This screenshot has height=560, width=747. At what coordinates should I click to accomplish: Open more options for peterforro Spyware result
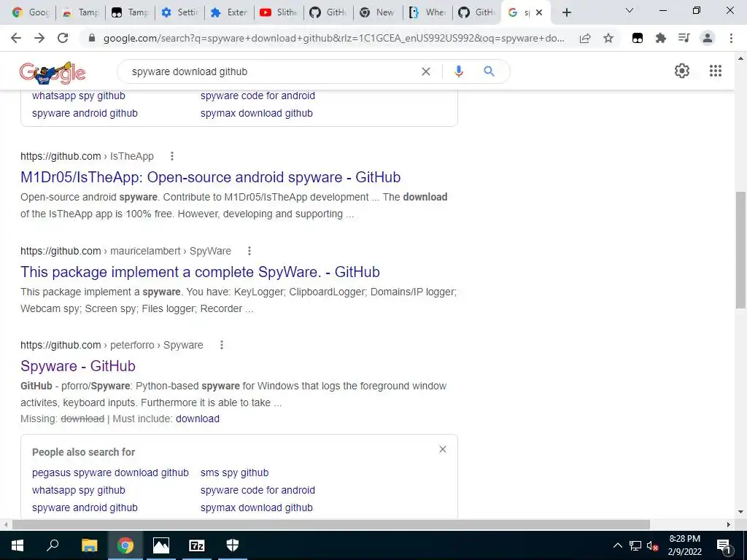point(222,345)
